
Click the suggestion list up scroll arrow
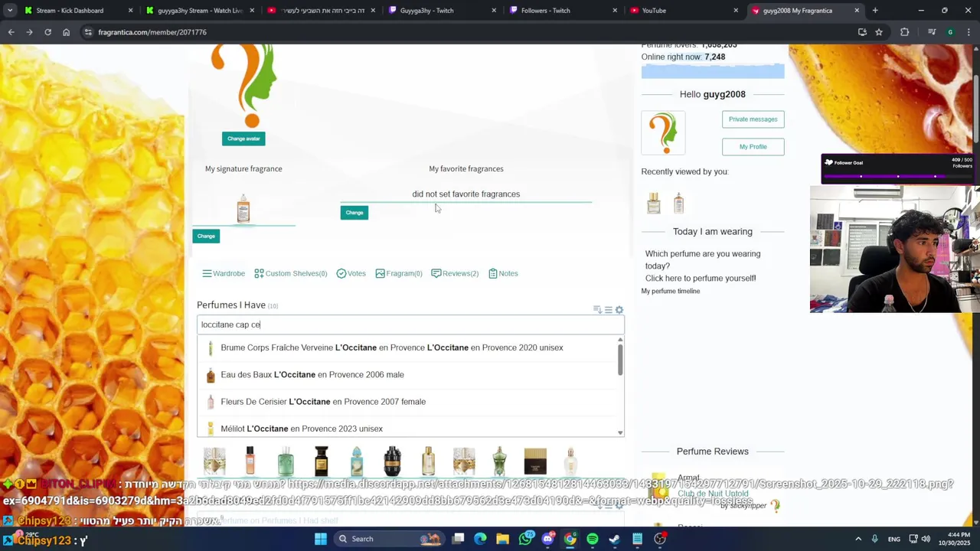pyautogui.click(x=620, y=339)
